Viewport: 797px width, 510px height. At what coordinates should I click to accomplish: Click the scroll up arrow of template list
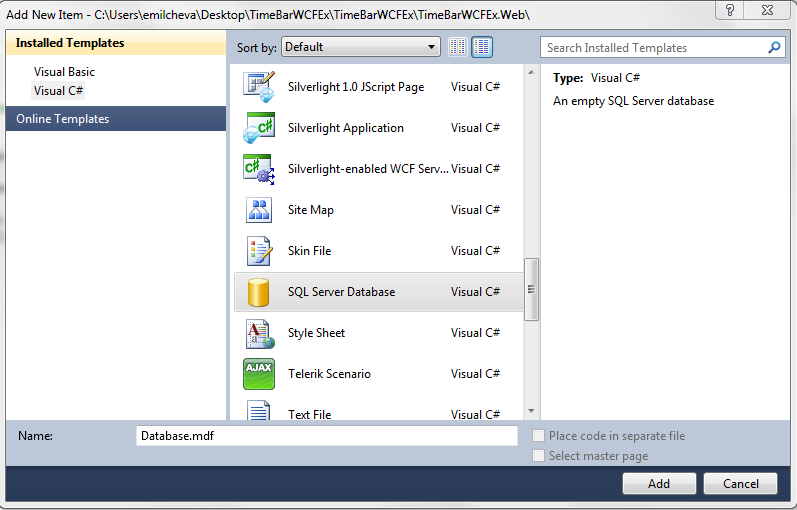point(531,72)
